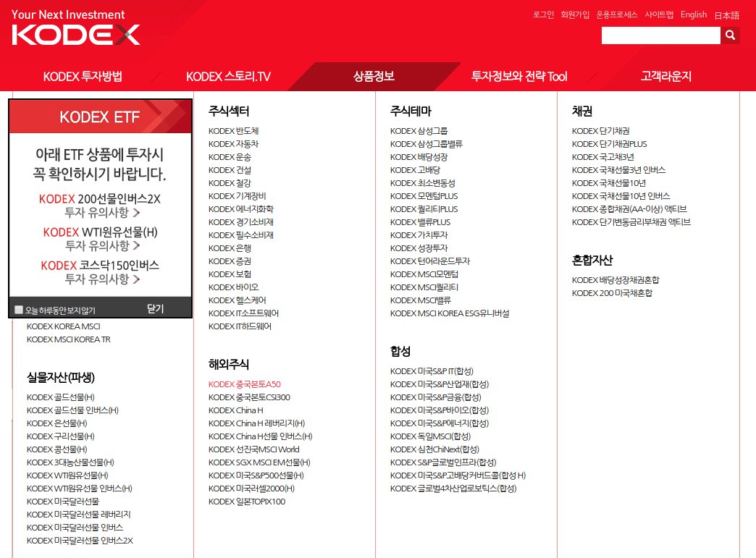The height and width of the screenshot is (558, 756).
Task: Select KODEX 에너지화학
Action: [x=240, y=209]
